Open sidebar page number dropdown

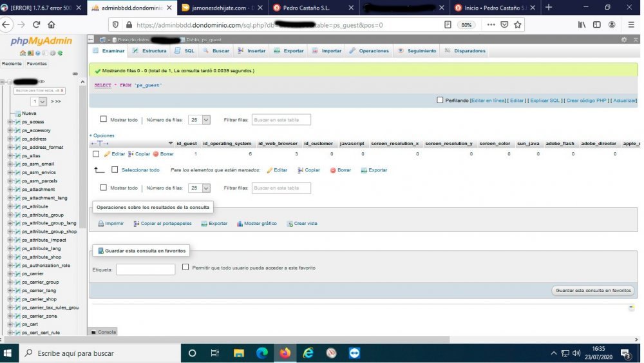[39, 101]
